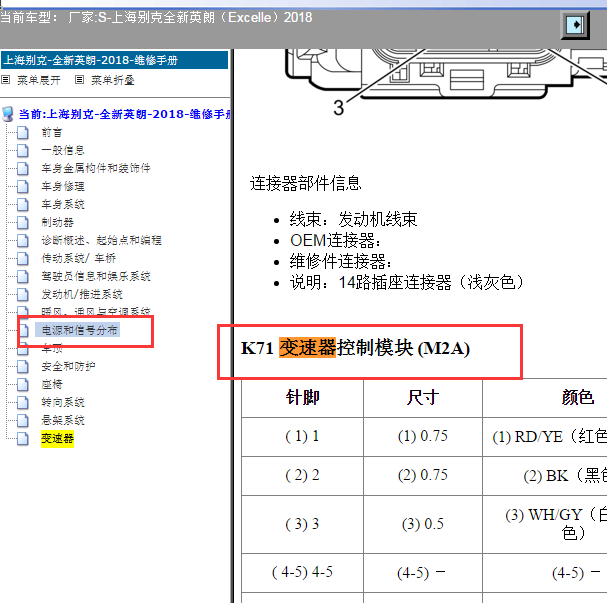Click the page icon beside 车身系统
607x603 pixels.
pos(23,204)
